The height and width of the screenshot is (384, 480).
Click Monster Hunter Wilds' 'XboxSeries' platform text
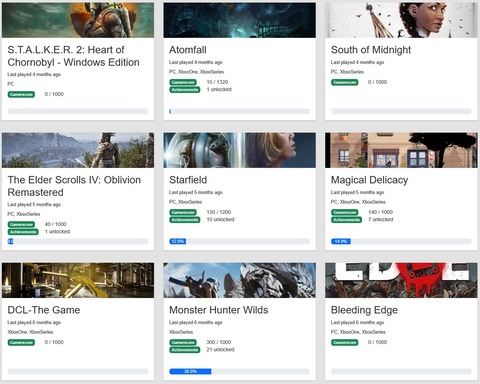pos(181,332)
